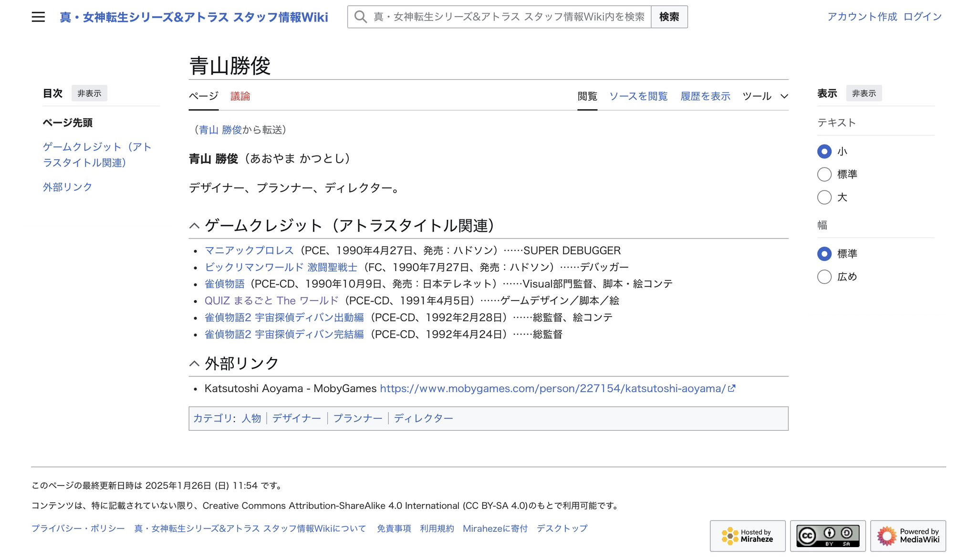Click the search magnifier icon
The width and height of the screenshot is (977, 560).
[x=361, y=17]
